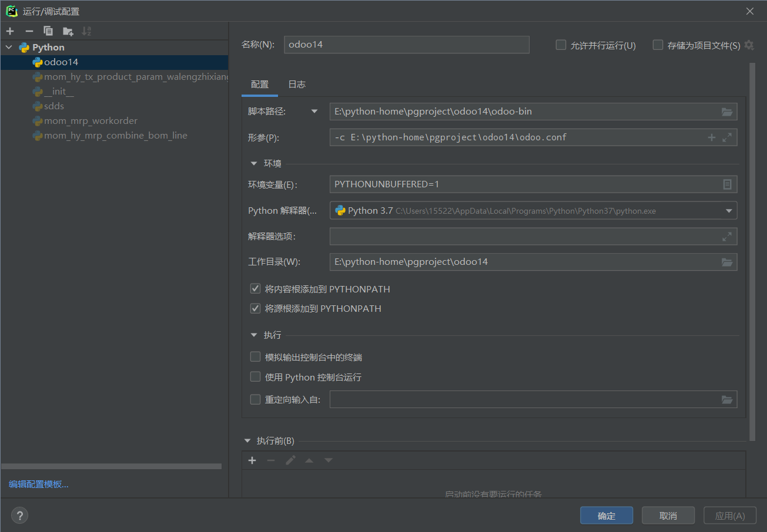Viewport: 767px width, 532px height.
Task: Switch to the 日志 tab
Action: point(297,85)
